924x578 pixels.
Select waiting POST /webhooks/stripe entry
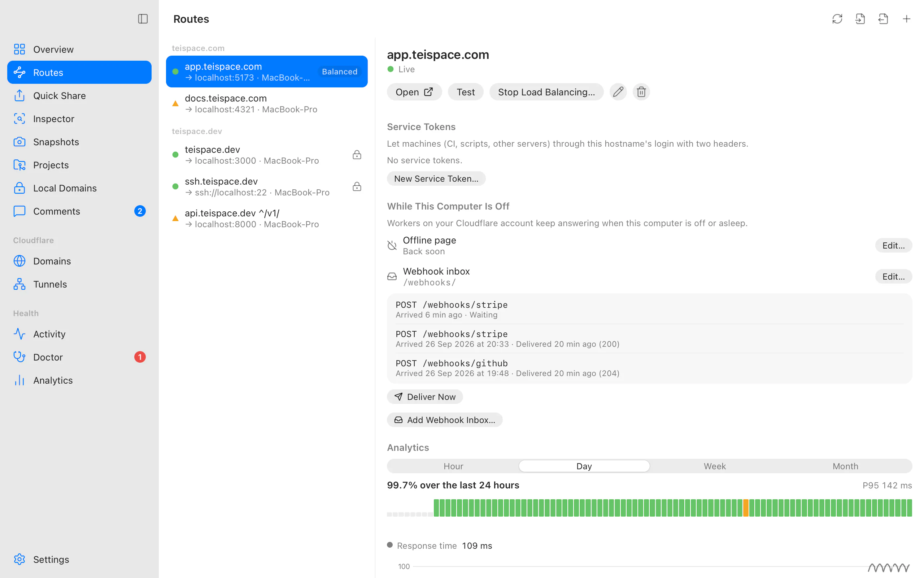click(x=649, y=309)
